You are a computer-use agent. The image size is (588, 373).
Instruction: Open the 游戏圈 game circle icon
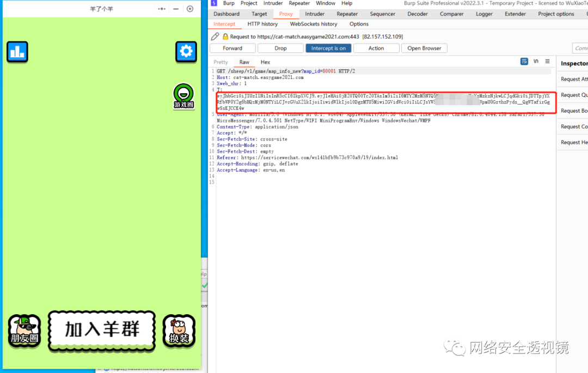click(x=183, y=96)
